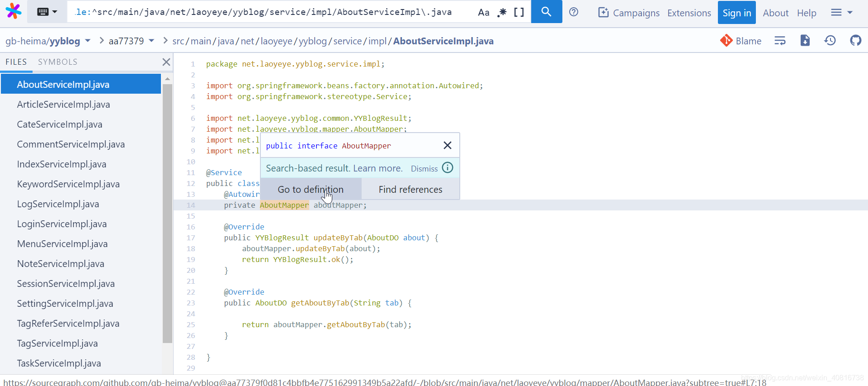
Task: Click the Sourcegraph logo icon
Action: [x=14, y=11]
